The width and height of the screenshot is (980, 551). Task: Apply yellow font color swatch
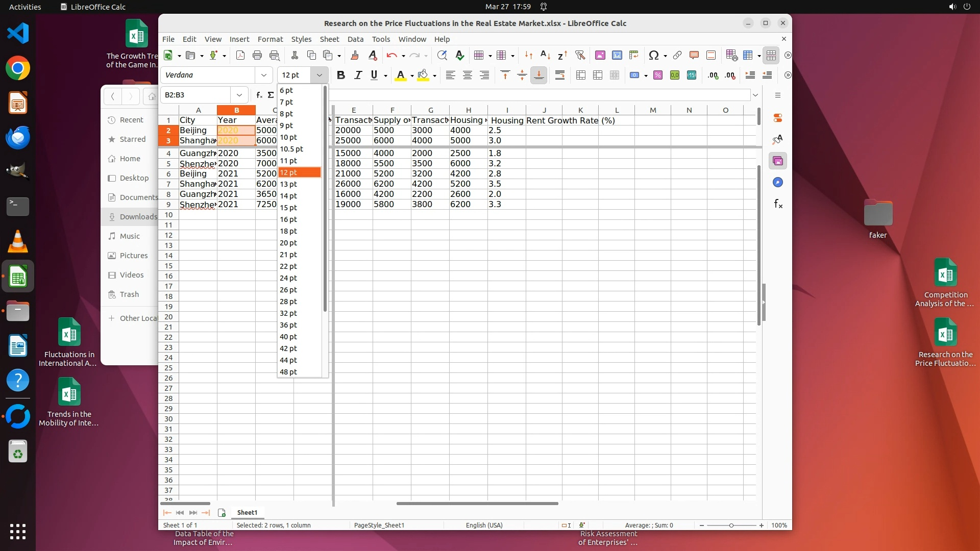[401, 75]
